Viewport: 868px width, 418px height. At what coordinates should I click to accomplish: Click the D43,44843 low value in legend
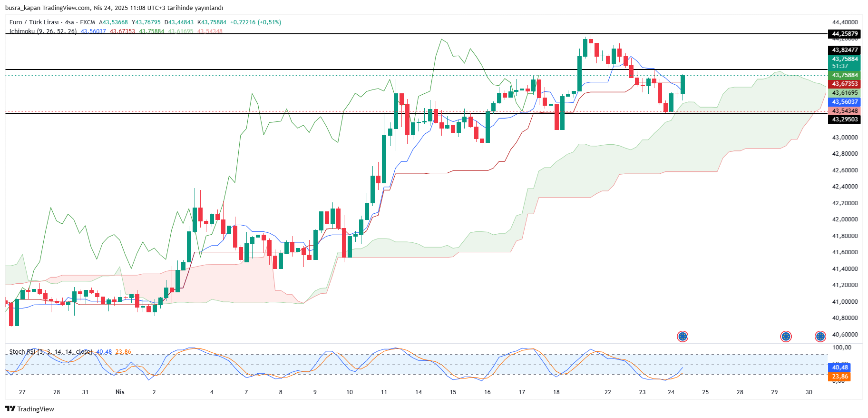179,22
